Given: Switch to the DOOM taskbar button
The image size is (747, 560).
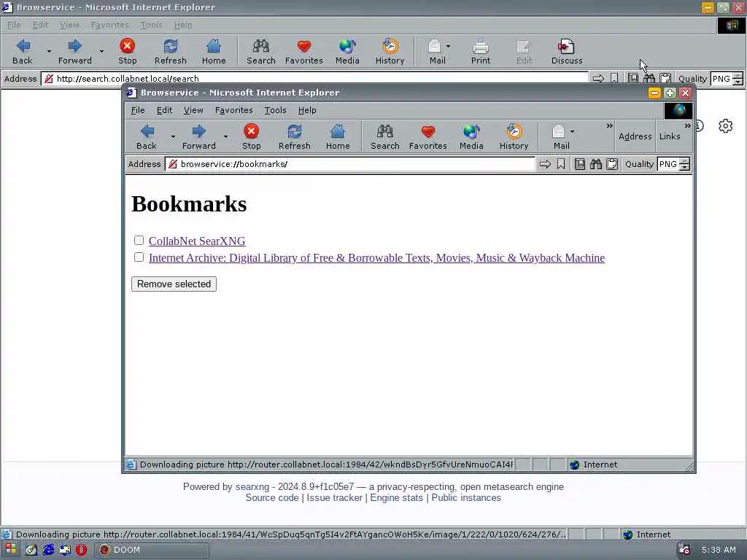Looking at the screenshot, I should click(150, 550).
